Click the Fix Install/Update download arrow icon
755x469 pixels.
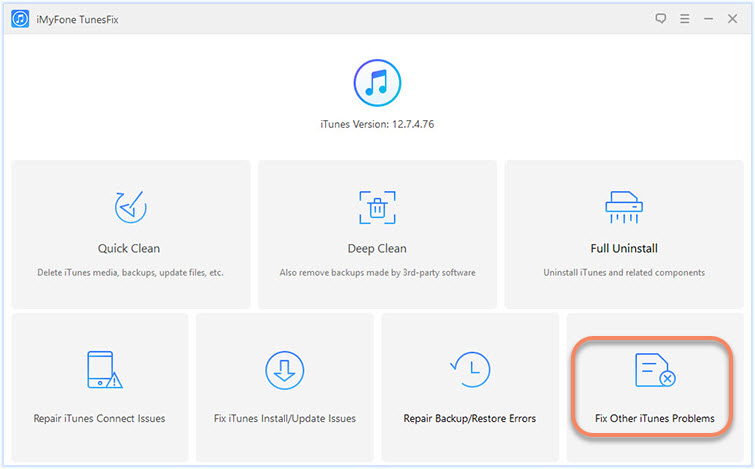284,371
